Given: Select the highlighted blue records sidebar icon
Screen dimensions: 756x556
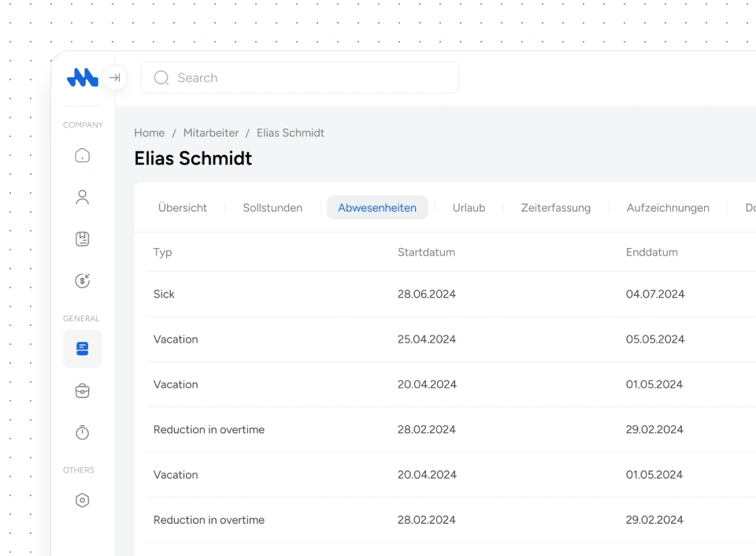Looking at the screenshot, I should 82,349.
